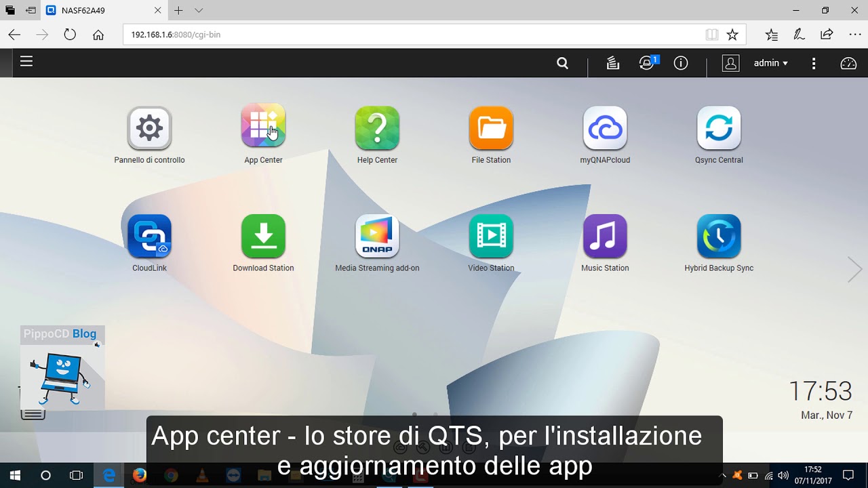
Task: Open event notifications info icon
Action: [681, 63]
